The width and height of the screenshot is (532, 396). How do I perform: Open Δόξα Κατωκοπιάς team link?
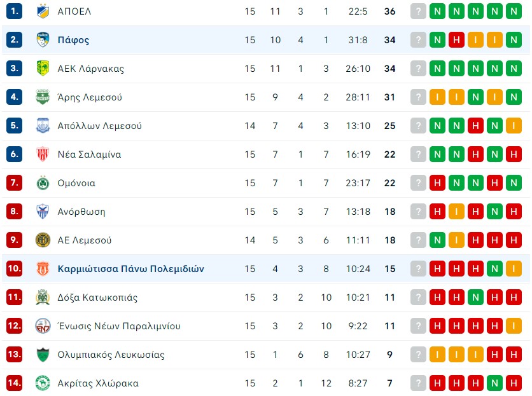pyautogui.click(x=97, y=297)
